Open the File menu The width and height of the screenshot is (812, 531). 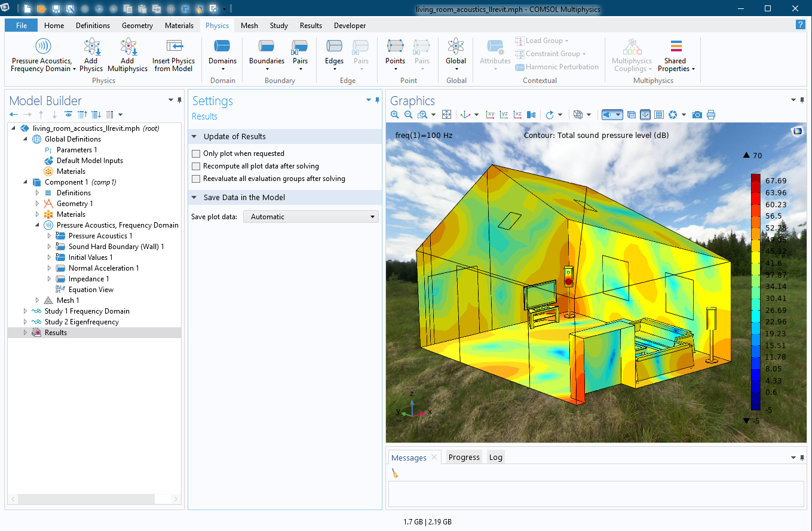22,26
